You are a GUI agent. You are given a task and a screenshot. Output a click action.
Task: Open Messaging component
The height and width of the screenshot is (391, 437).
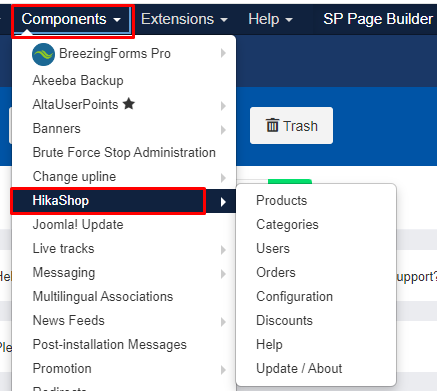click(64, 273)
